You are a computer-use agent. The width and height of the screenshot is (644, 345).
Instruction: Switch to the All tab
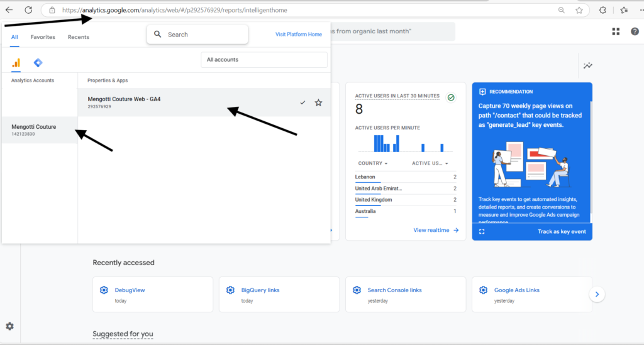[x=14, y=37]
